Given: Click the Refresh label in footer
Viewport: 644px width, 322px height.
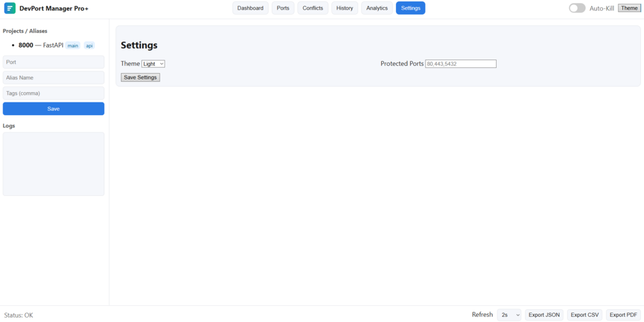Looking at the screenshot, I should pos(482,314).
